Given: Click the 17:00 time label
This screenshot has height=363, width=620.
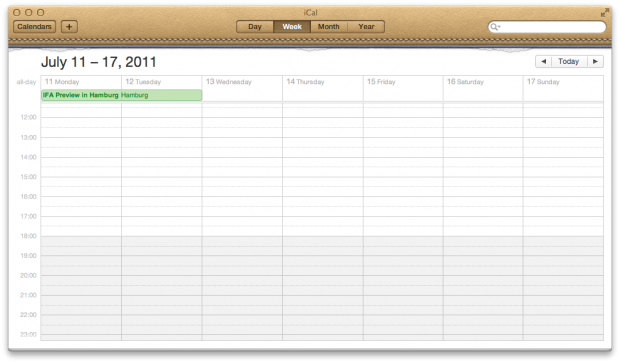Looking at the screenshot, I should click(x=28, y=216).
